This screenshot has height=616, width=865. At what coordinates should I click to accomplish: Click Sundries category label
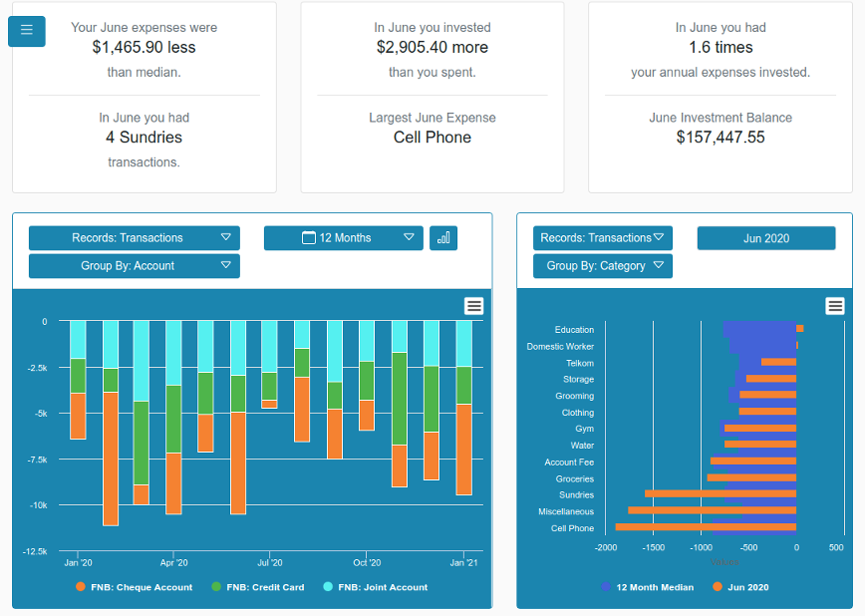tap(576, 495)
